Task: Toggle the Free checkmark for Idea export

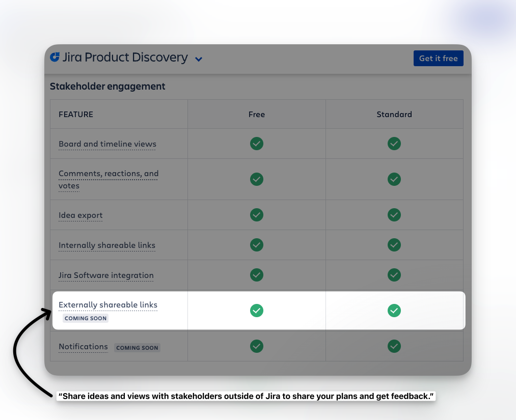Action: coord(256,215)
